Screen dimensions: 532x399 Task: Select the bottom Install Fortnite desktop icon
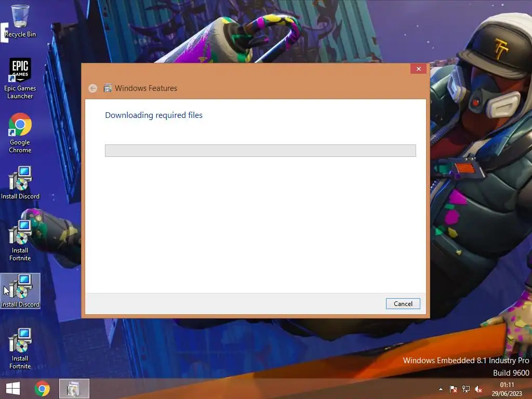click(x=20, y=349)
